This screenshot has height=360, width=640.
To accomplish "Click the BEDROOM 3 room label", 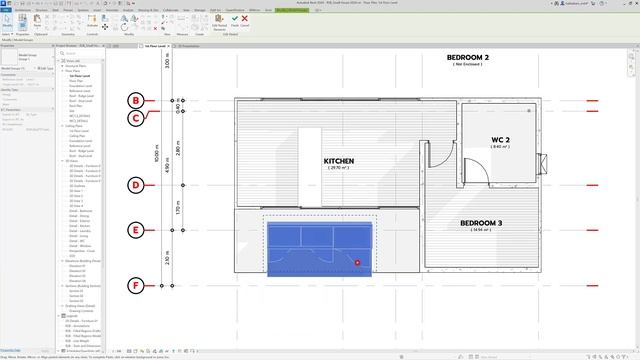I will pos(481,223).
